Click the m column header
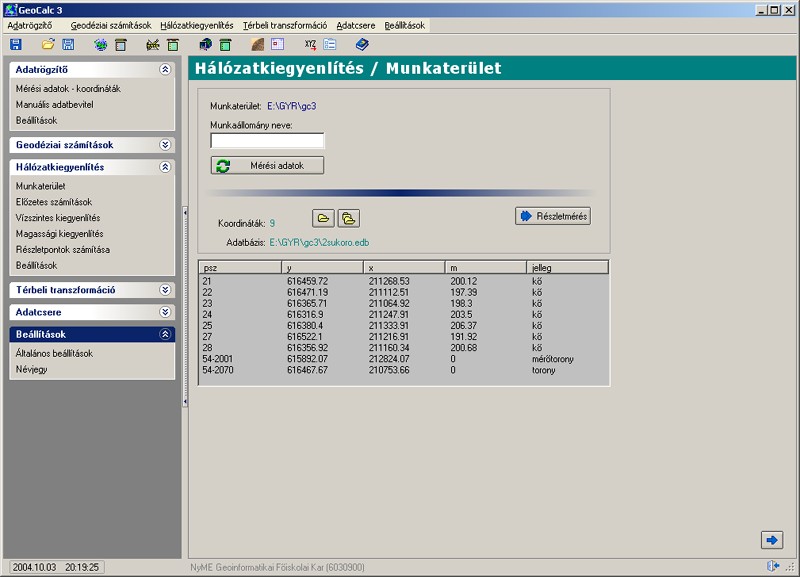800x577 pixels. click(x=486, y=267)
